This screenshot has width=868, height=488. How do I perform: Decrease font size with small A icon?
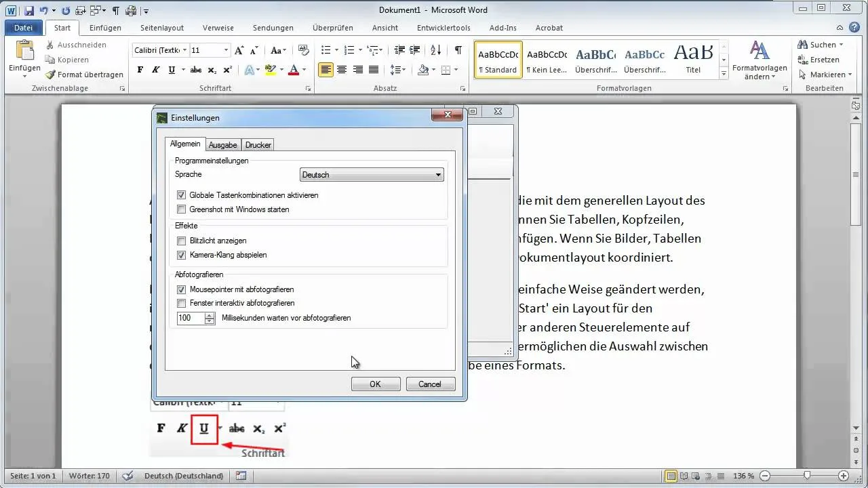253,50
